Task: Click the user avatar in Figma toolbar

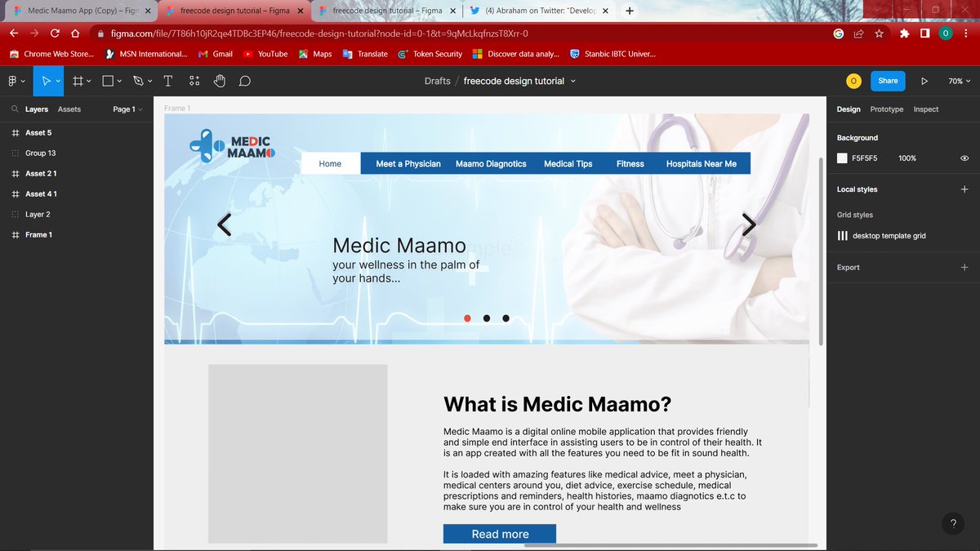Action: [x=853, y=81]
